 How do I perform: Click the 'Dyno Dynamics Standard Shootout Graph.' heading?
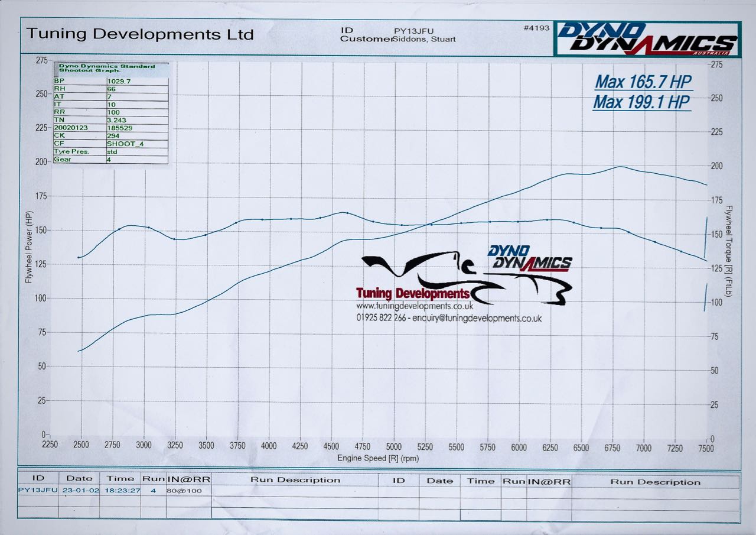point(106,68)
